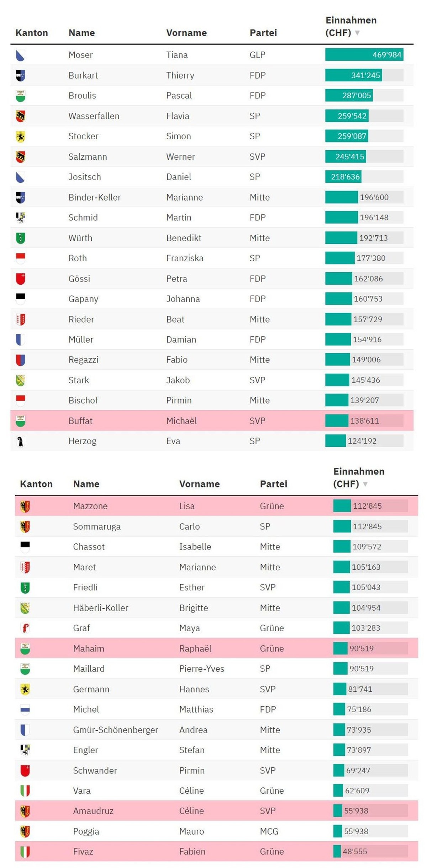Click the Geneva crest next to Mazzone
The height and width of the screenshot is (868, 427).
coord(25,506)
